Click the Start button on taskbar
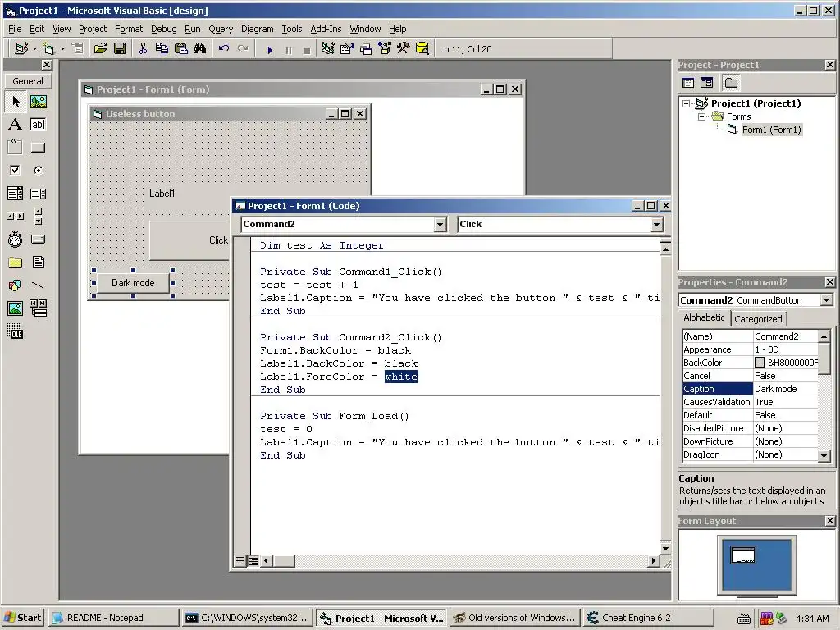 (23, 618)
